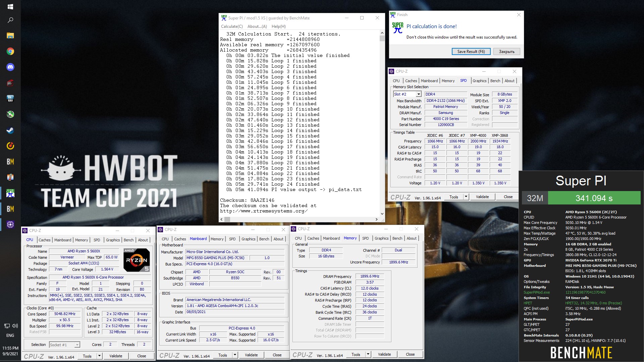This screenshot has height=362, width=644.
Task: Click the ENG language indicator
Action: 10,336
